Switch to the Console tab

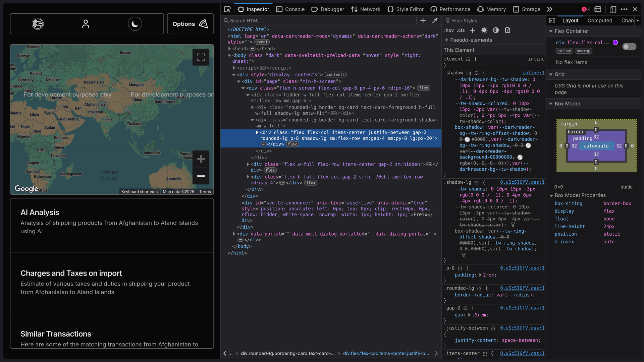290,9
